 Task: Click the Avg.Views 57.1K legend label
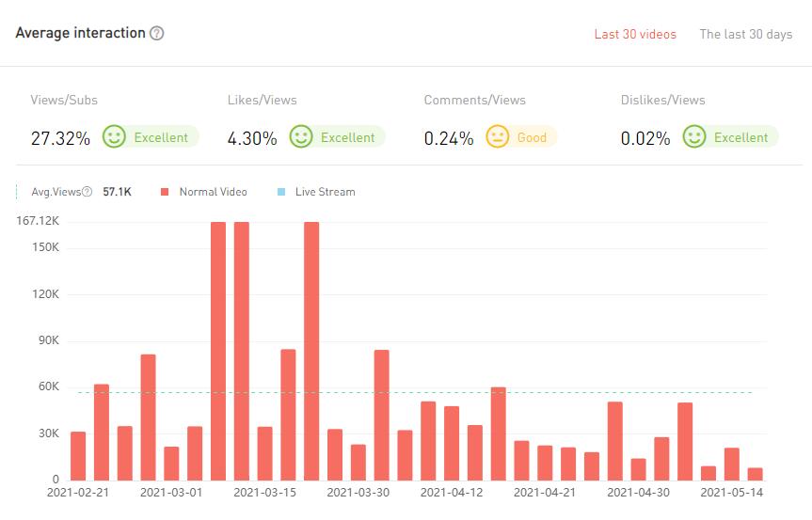117,192
